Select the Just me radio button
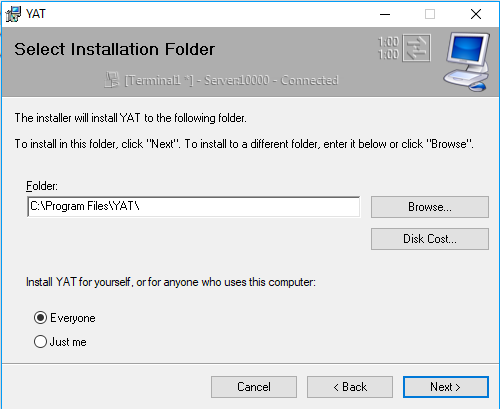500x409 pixels. (x=40, y=342)
